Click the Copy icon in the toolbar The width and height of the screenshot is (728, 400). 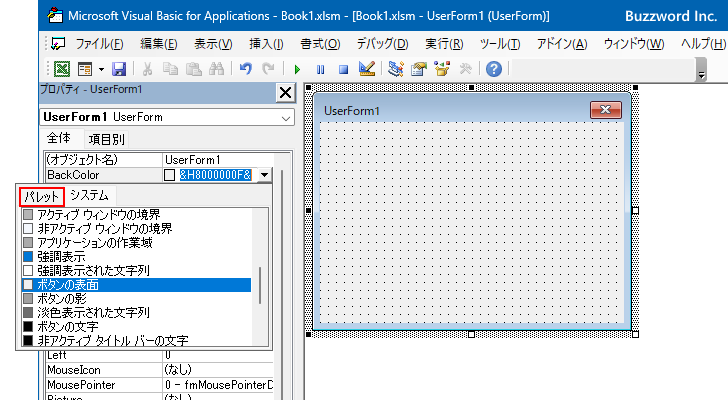click(170, 69)
